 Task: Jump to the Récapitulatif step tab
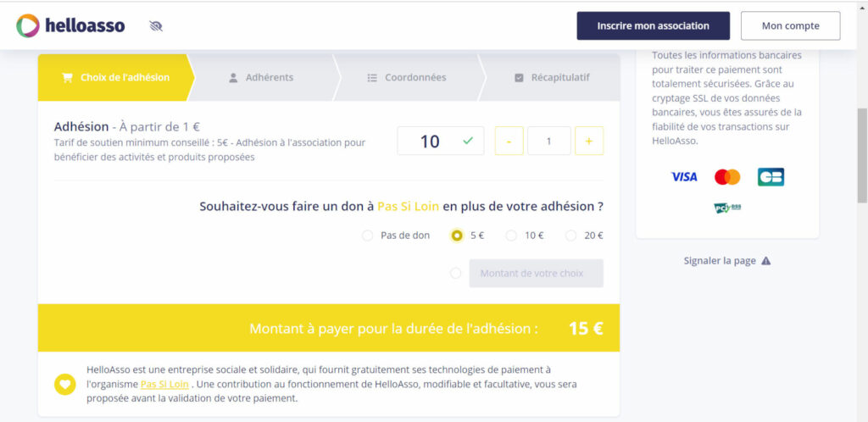552,77
